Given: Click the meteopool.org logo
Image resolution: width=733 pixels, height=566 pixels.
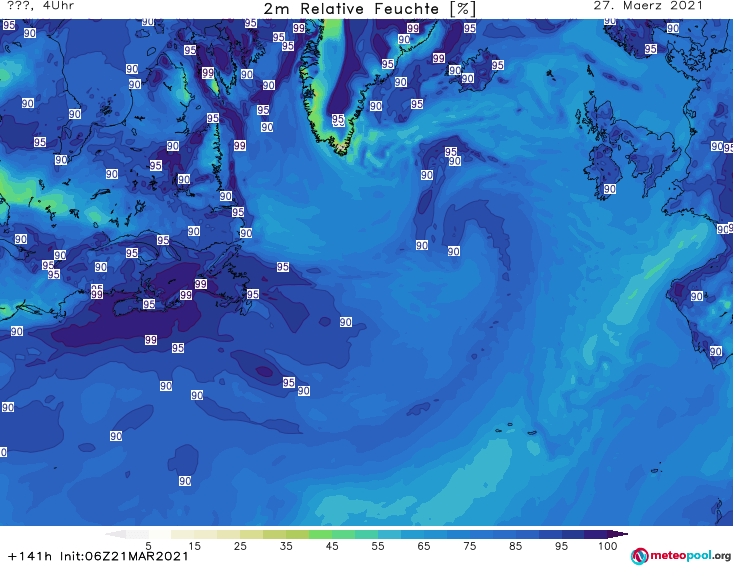Looking at the screenshot, I should (x=681, y=556).
